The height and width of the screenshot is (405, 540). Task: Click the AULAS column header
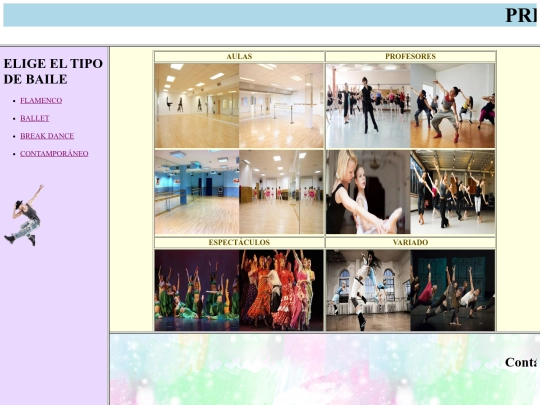pos(239,56)
